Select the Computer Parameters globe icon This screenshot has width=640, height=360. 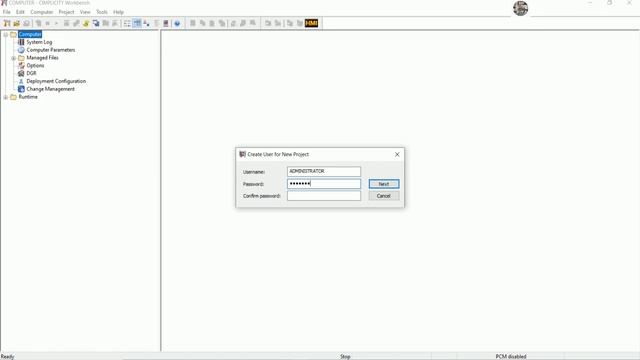[21, 50]
